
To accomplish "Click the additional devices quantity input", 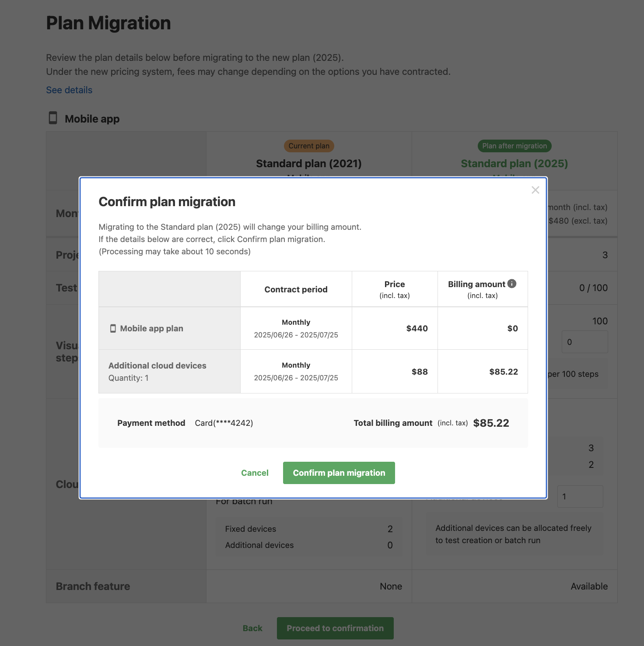I will click(x=580, y=496).
